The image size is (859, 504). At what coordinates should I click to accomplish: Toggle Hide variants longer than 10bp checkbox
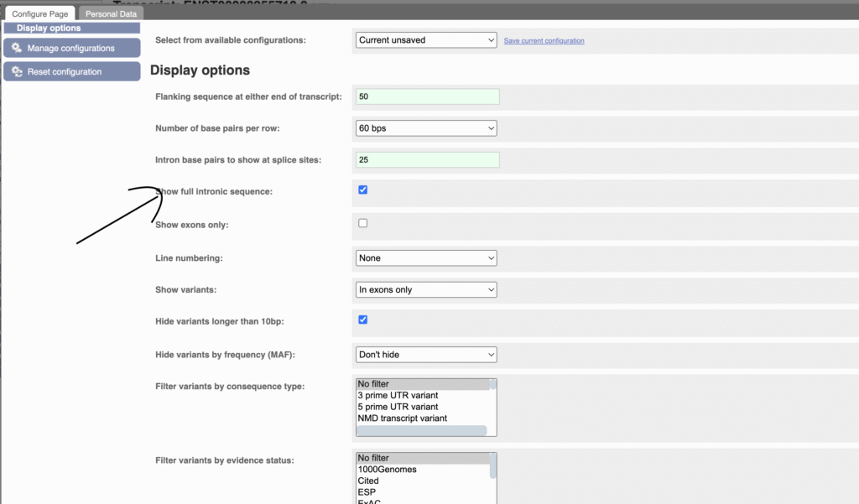pos(362,320)
